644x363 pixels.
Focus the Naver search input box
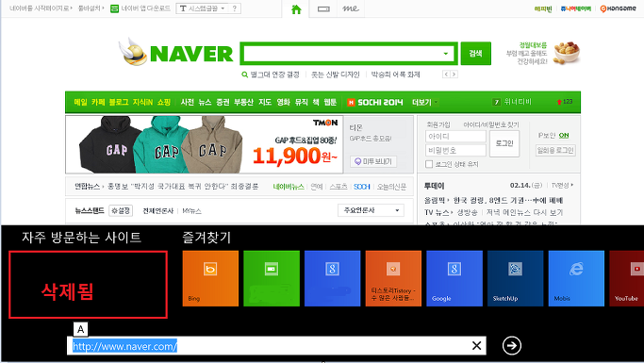[342, 54]
